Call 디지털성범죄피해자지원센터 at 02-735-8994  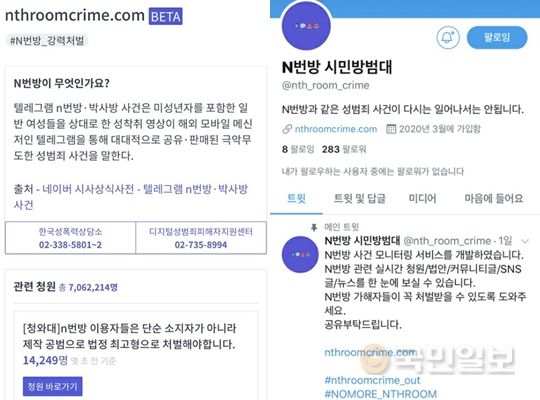[x=201, y=238]
